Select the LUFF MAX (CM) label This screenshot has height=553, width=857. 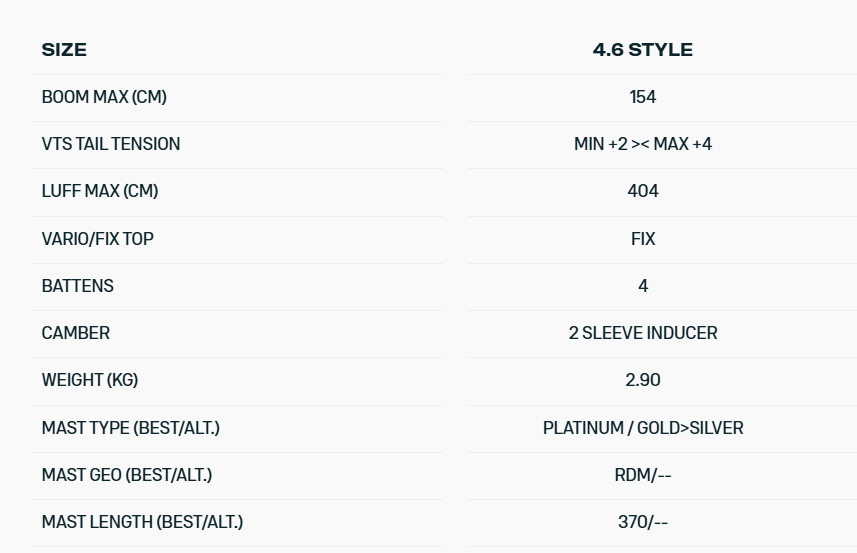[x=100, y=191]
